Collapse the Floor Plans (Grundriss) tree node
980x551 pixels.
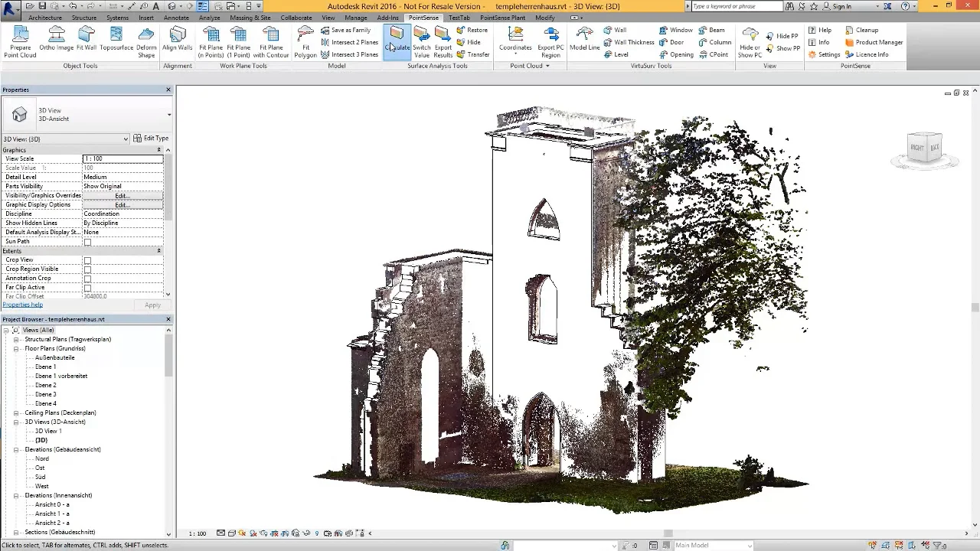[16, 348]
